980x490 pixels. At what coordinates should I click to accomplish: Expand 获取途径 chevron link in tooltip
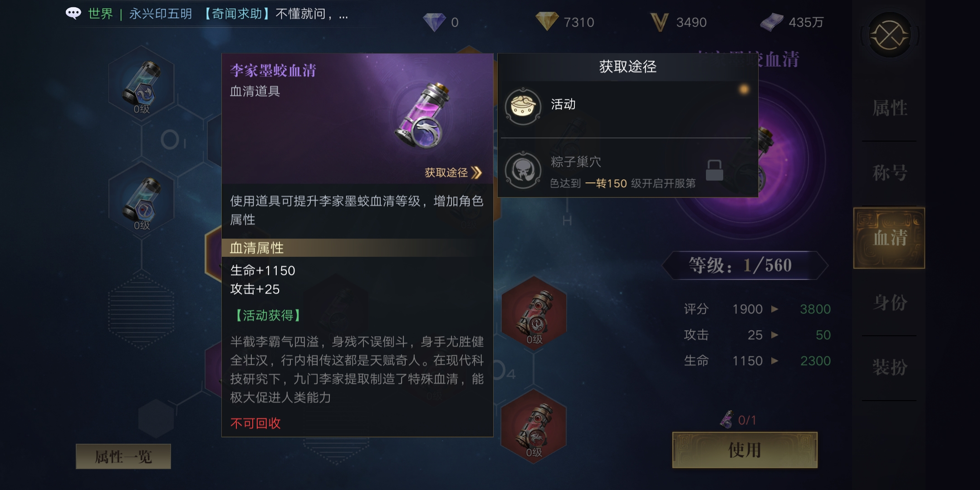(x=453, y=172)
